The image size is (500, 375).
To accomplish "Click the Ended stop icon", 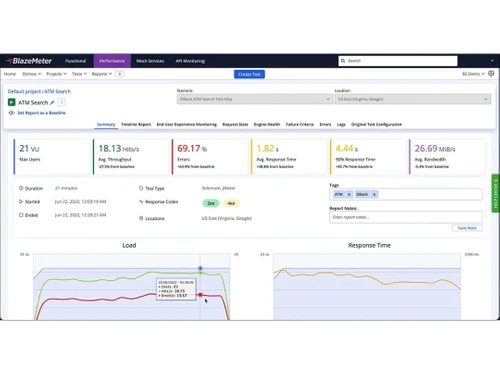I will tap(21, 215).
